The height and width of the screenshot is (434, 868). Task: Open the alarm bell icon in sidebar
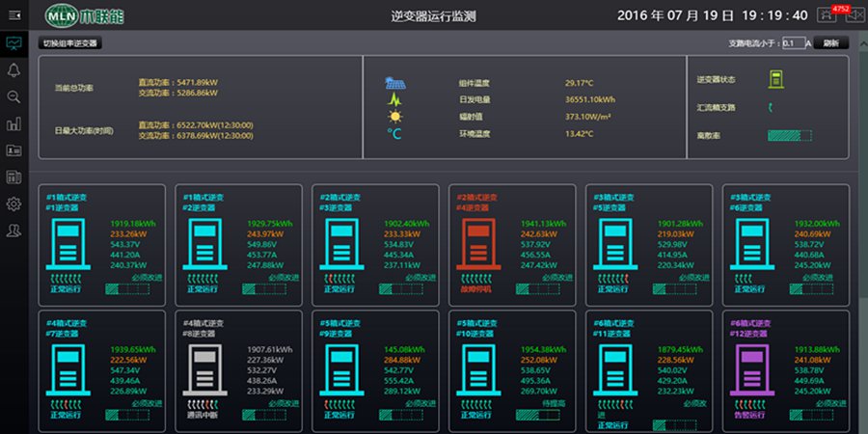pyautogui.click(x=14, y=70)
